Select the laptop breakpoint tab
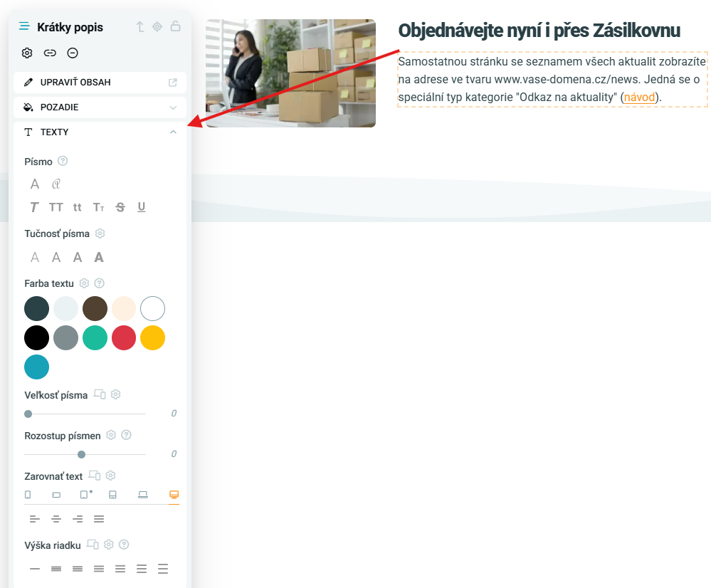Viewport: 711px width, 588px height. coord(143,495)
